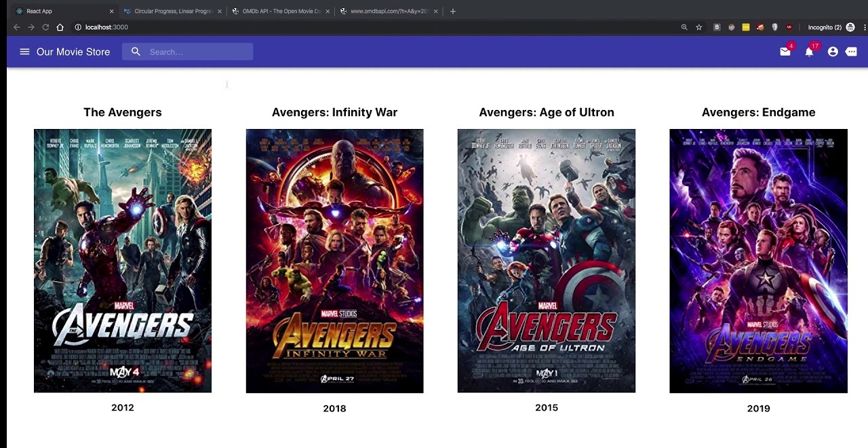Click the browser home icon
This screenshot has height=448, width=868.
coord(60,27)
